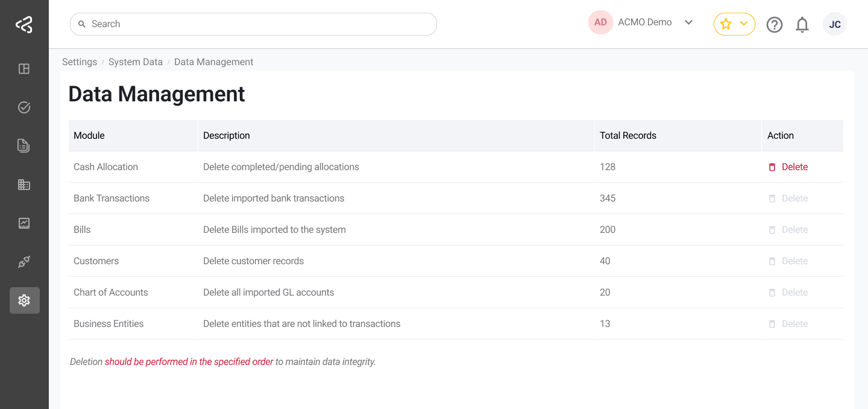The image size is (868, 409).
Task: Navigate to the System Data breadcrumb
Action: click(135, 62)
